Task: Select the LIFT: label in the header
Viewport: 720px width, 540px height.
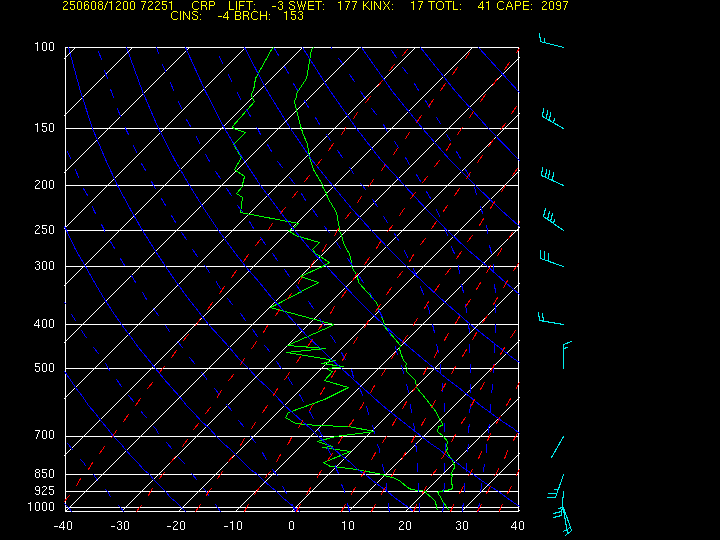Action: click(x=242, y=6)
